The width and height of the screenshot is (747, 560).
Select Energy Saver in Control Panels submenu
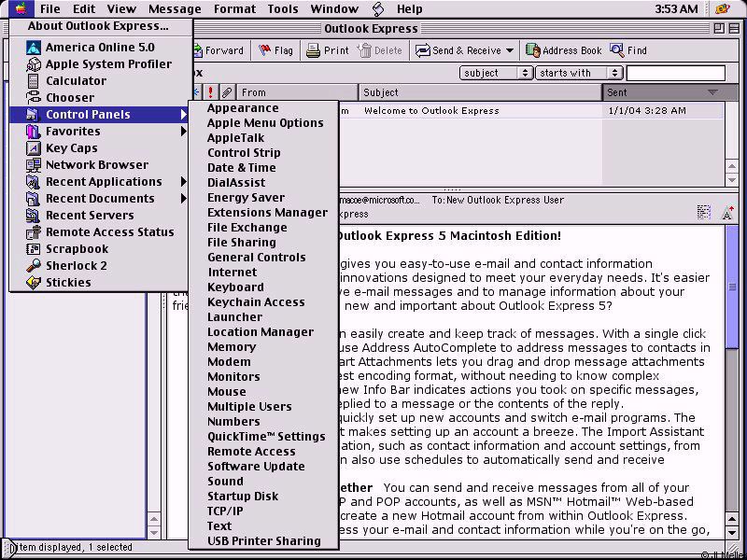coord(246,198)
